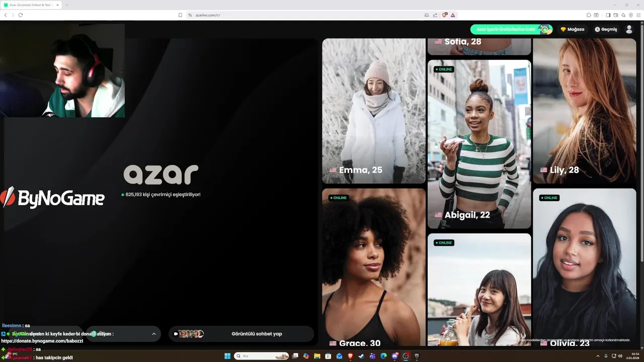
Task: Open Leo AI sparkle icon
Action: tap(623, 15)
